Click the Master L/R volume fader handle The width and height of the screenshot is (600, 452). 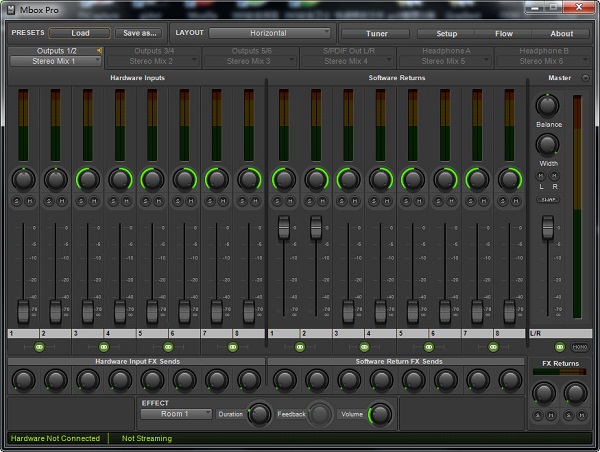click(x=548, y=227)
